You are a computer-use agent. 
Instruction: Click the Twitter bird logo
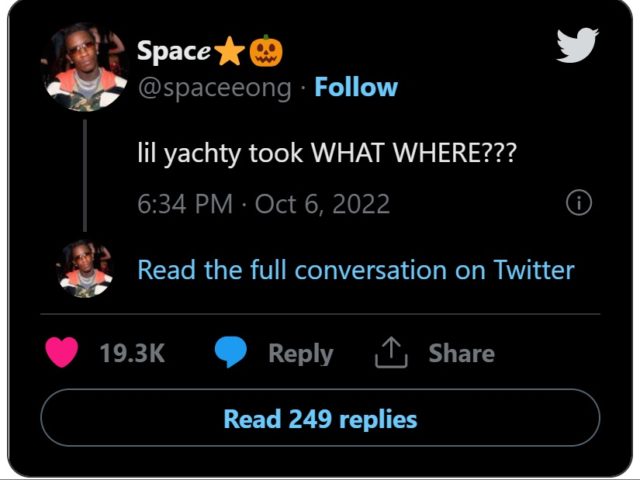[x=577, y=45]
